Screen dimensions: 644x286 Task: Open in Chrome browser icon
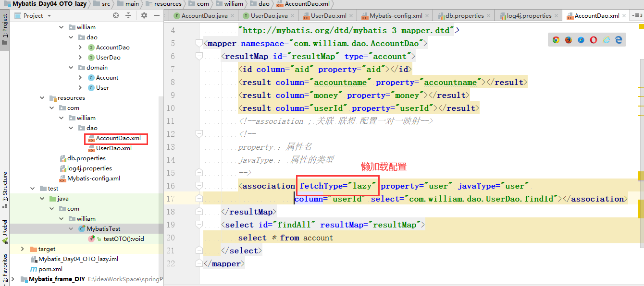[556, 40]
